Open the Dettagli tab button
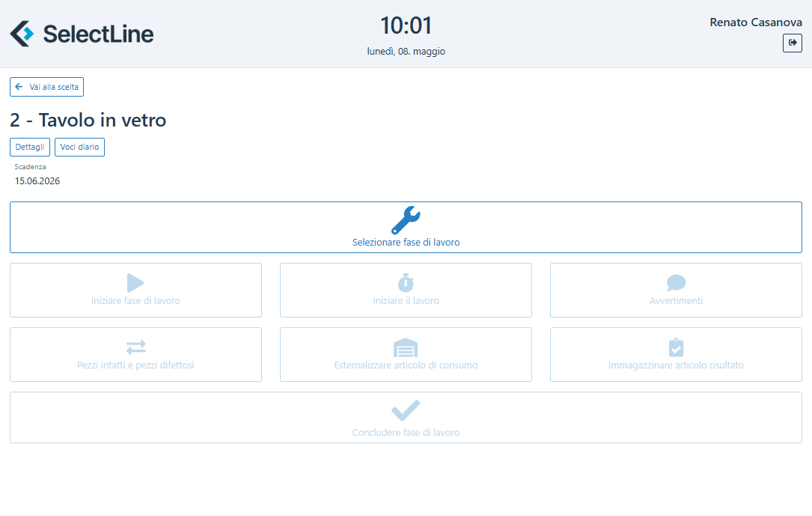Viewport: 812px width, 516px height. coord(30,147)
